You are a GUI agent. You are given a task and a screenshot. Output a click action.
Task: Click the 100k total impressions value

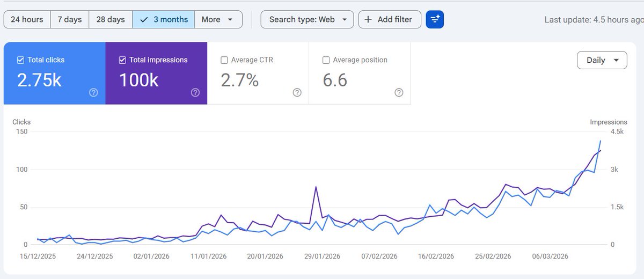click(x=139, y=80)
